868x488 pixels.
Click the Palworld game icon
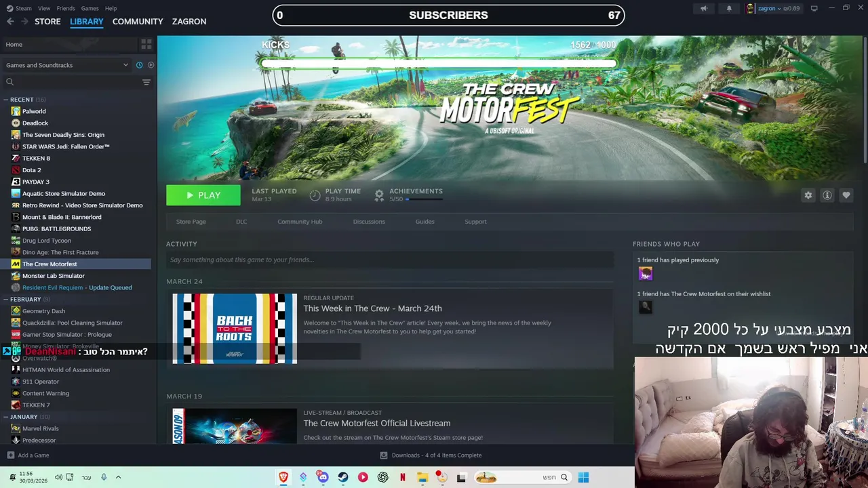16,111
